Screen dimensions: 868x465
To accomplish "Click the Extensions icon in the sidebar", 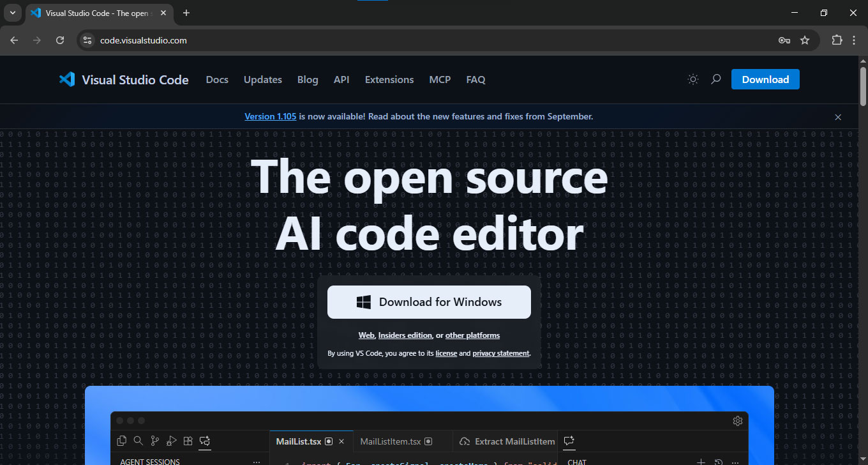I will click(188, 441).
